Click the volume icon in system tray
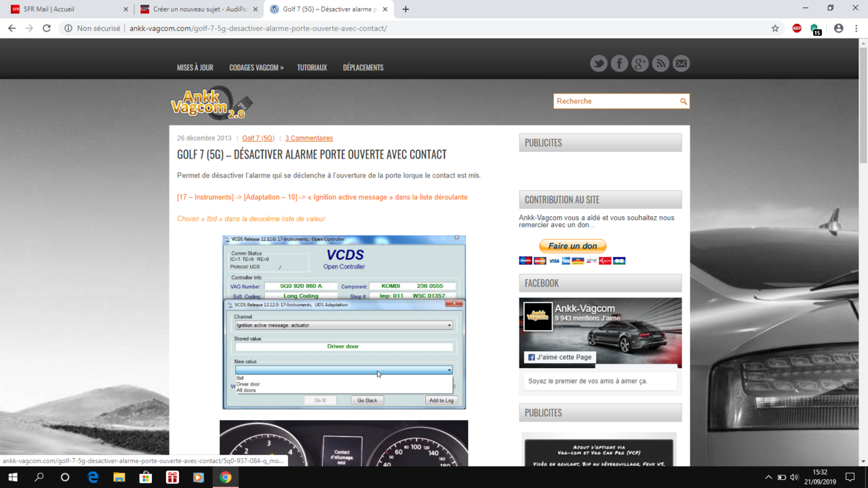The image size is (868, 488). pos(794,477)
